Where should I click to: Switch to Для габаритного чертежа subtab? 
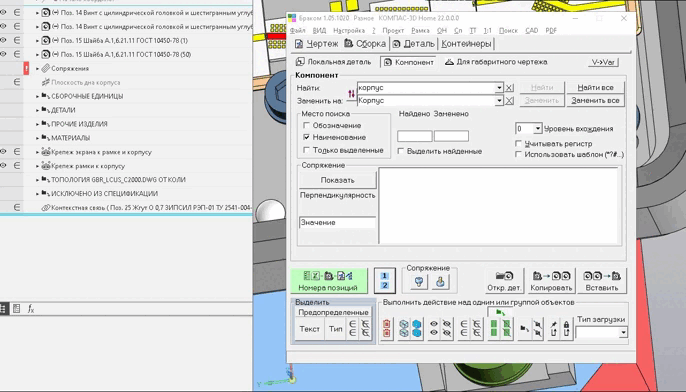(x=496, y=62)
